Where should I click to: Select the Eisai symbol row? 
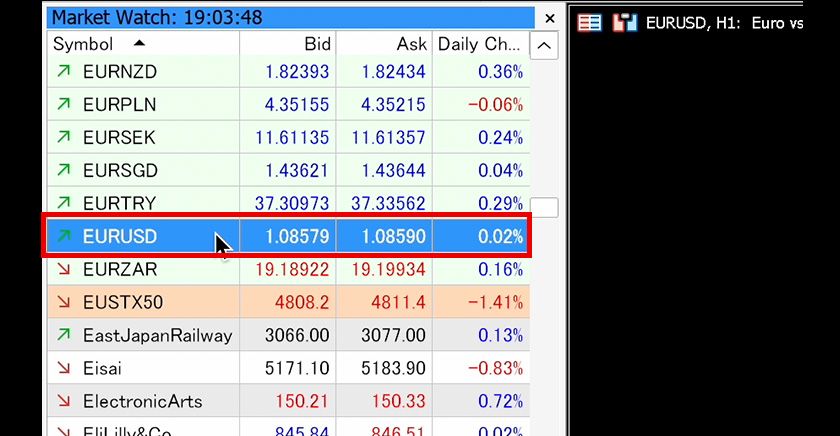click(288, 368)
